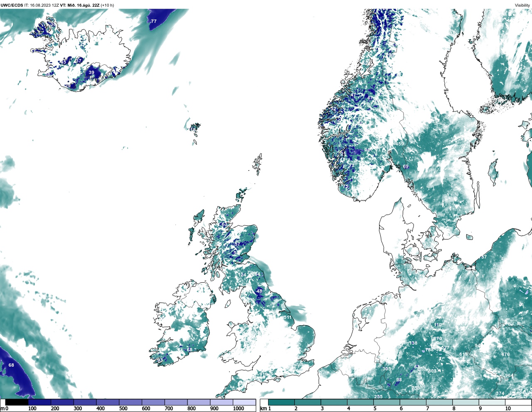Image resolution: width=532 pixels, height=412 pixels.
Task: Select the lightest swatch labeled 1000 m
Action: coord(244,402)
